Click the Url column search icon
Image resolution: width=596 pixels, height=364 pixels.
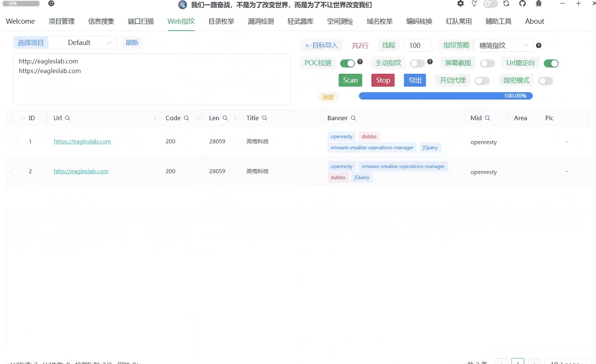click(x=67, y=118)
